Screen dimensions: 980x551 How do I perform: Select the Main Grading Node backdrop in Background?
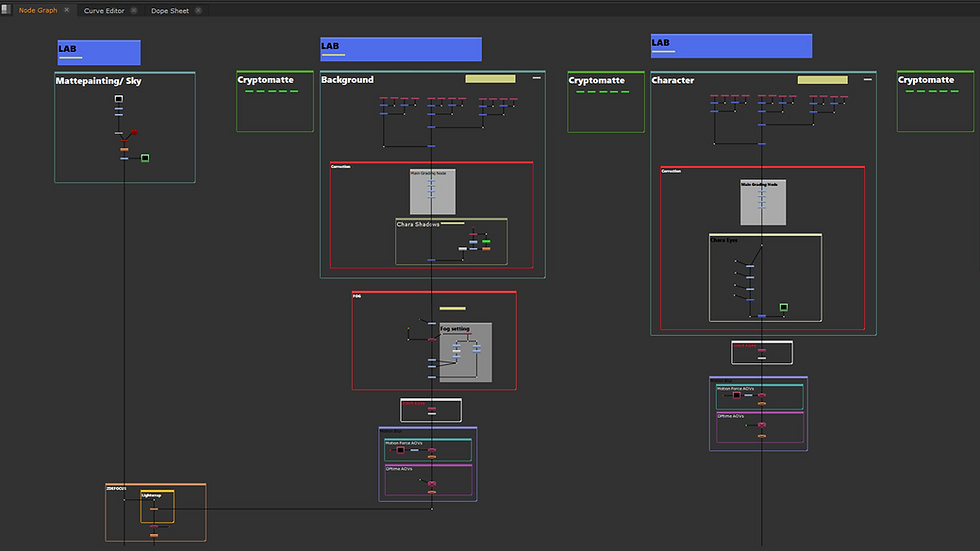click(x=432, y=192)
